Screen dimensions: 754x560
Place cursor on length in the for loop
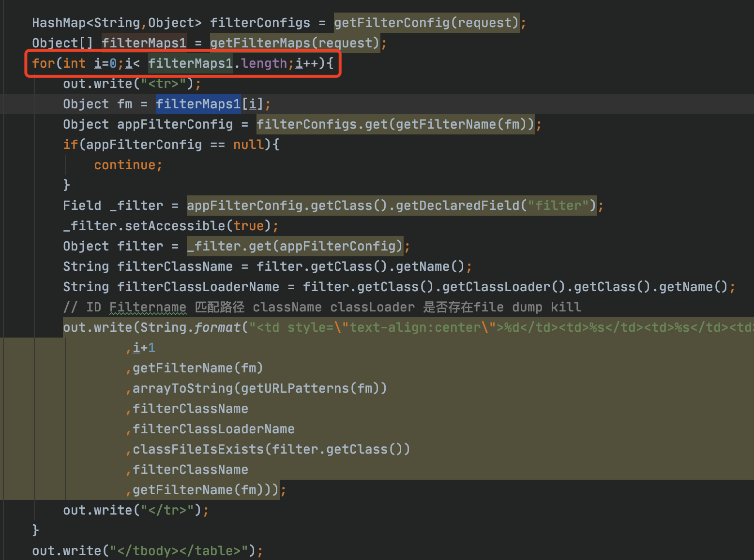(x=264, y=63)
